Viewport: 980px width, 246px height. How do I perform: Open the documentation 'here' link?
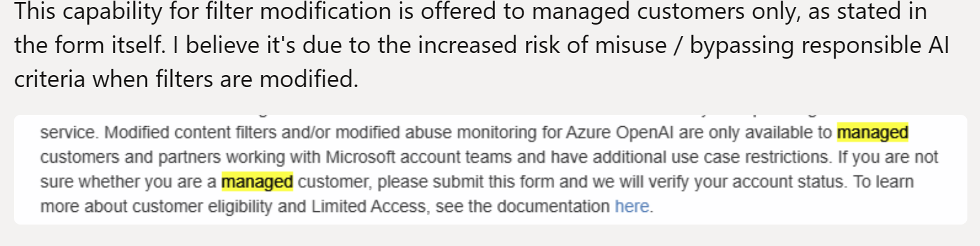pyautogui.click(x=632, y=206)
